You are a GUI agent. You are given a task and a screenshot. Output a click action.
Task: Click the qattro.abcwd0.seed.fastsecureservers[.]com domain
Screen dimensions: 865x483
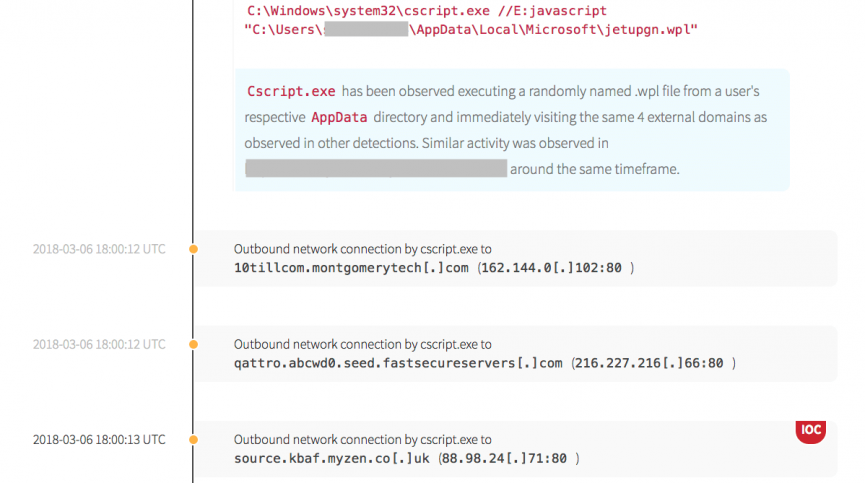(x=398, y=363)
